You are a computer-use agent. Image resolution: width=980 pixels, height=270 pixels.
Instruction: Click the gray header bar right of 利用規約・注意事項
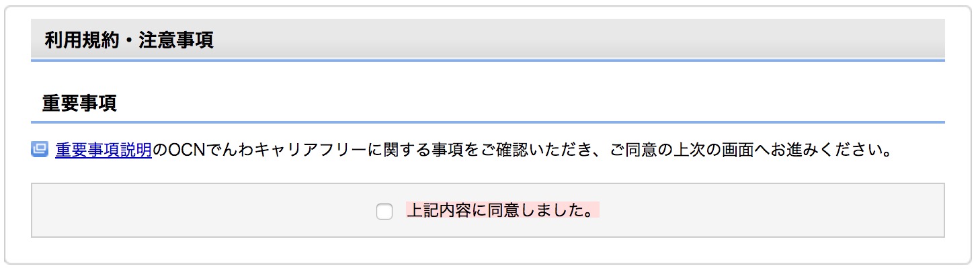tap(578, 41)
